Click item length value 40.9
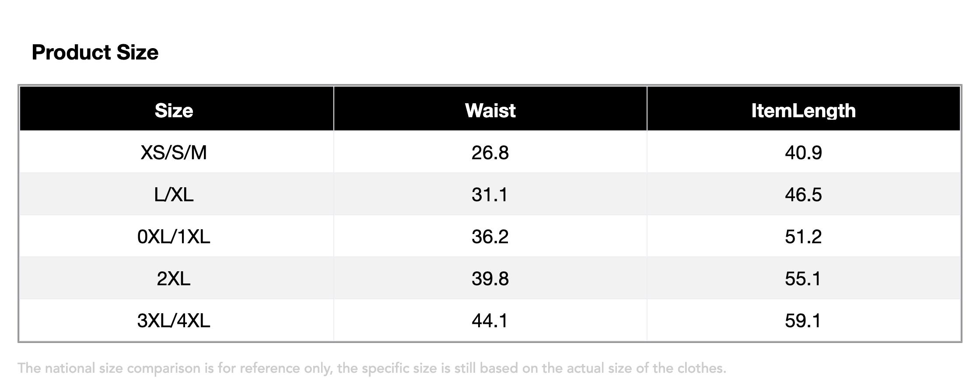Screen dimensions: 980x392 (803, 153)
